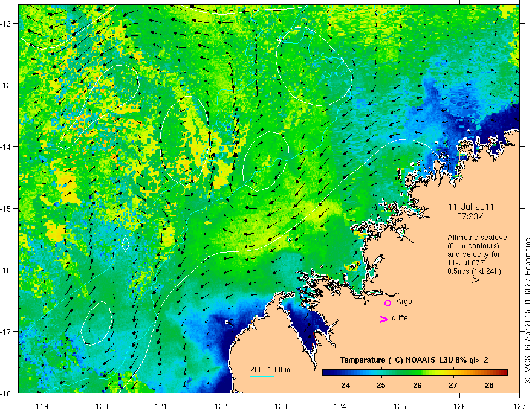Viewport: 532px width, 411px height.
Task: Click the 'Altimetric sealevel' caption line
Action: [x=478, y=238]
